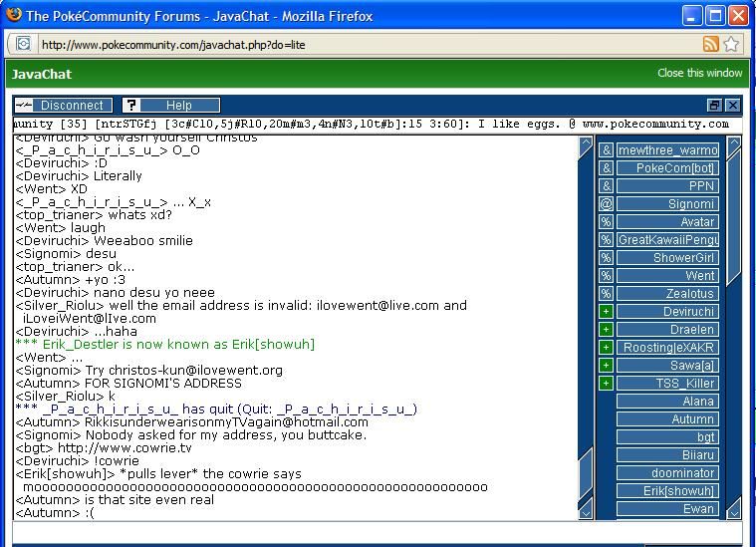The width and height of the screenshot is (756, 547).
Task: Click the question mark icon beside Help
Action: point(131,106)
